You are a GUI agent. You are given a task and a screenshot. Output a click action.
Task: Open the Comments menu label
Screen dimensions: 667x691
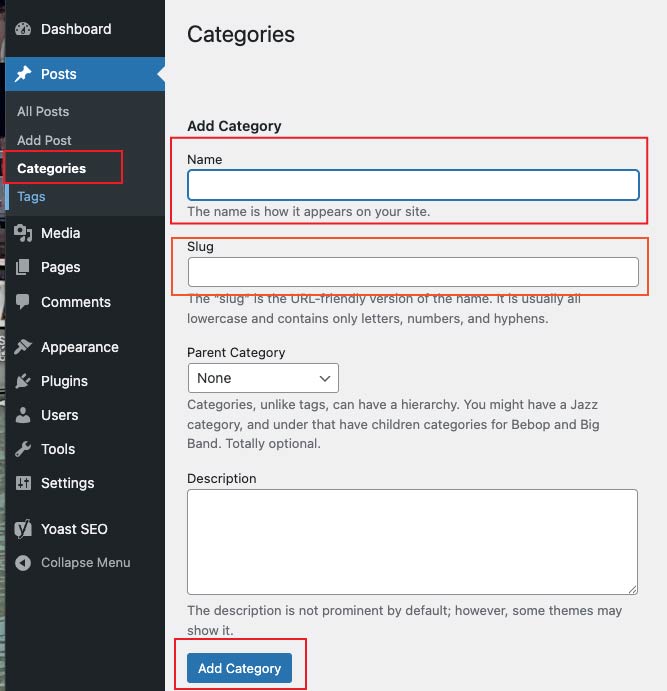click(76, 302)
